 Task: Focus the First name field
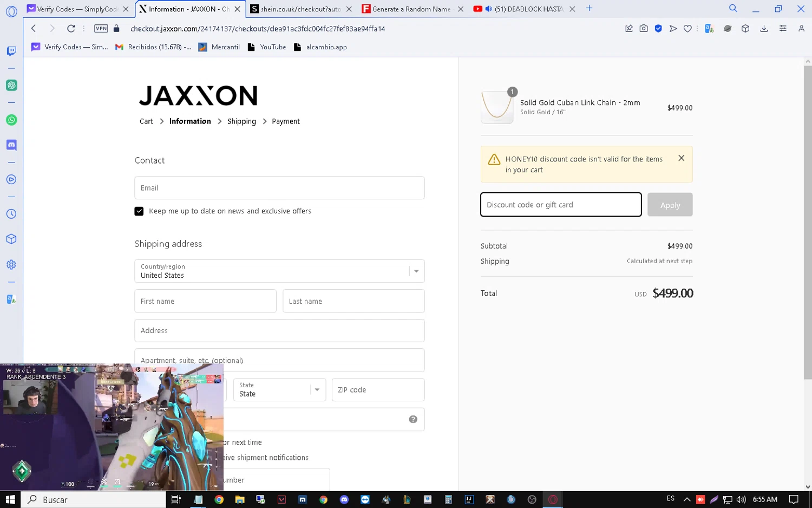tap(205, 301)
